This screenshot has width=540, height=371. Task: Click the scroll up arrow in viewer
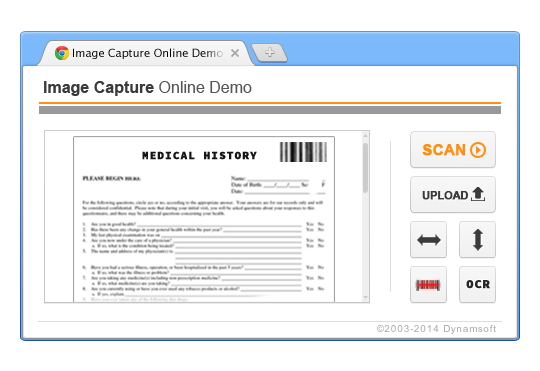[365, 136]
